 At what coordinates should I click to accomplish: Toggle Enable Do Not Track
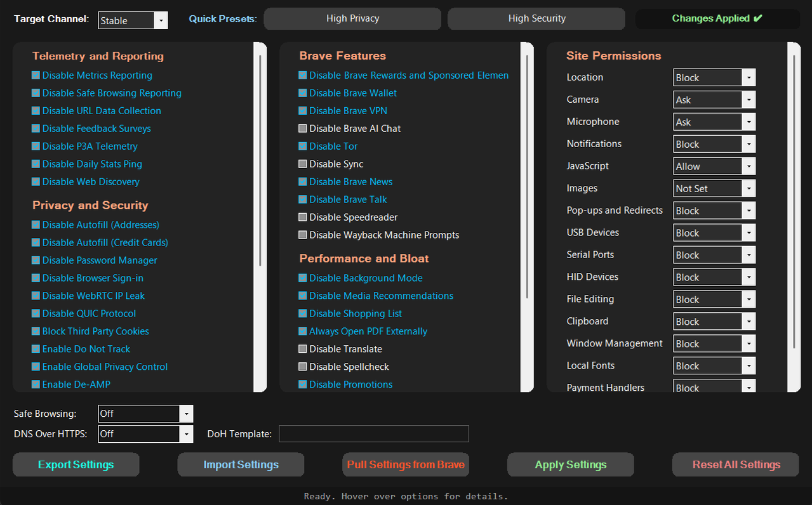(x=81, y=350)
